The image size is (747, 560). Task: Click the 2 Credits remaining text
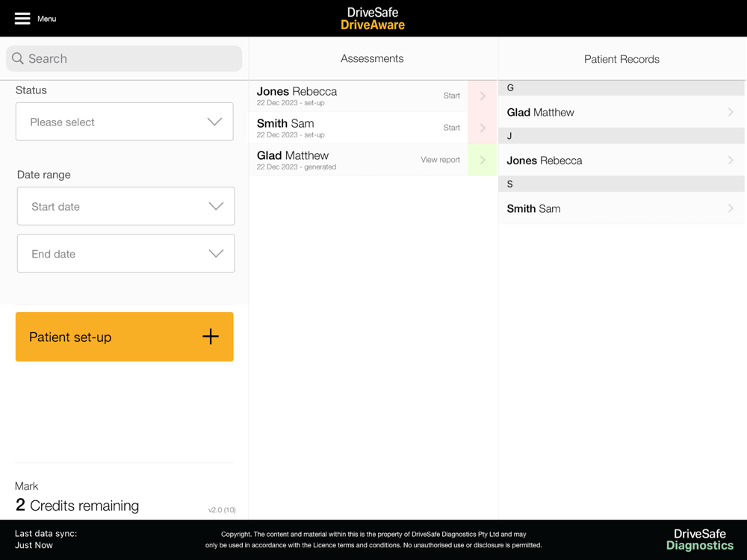click(77, 505)
